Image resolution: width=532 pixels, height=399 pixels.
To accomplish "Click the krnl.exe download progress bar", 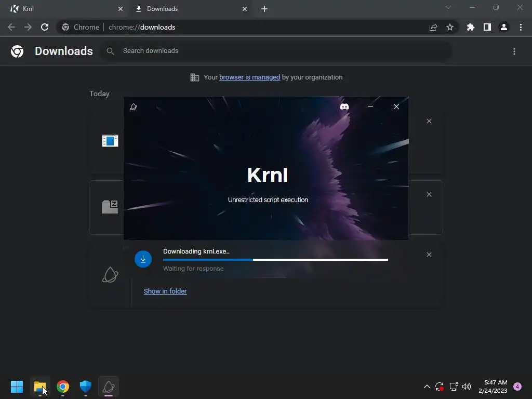I will click(275, 260).
